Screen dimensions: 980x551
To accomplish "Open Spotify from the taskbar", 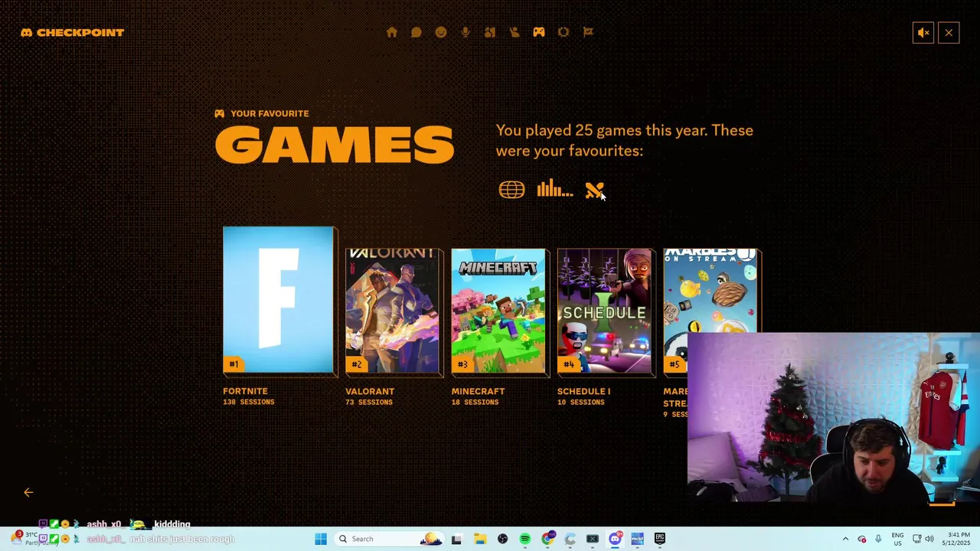I will pyautogui.click(x=525, y=539).
